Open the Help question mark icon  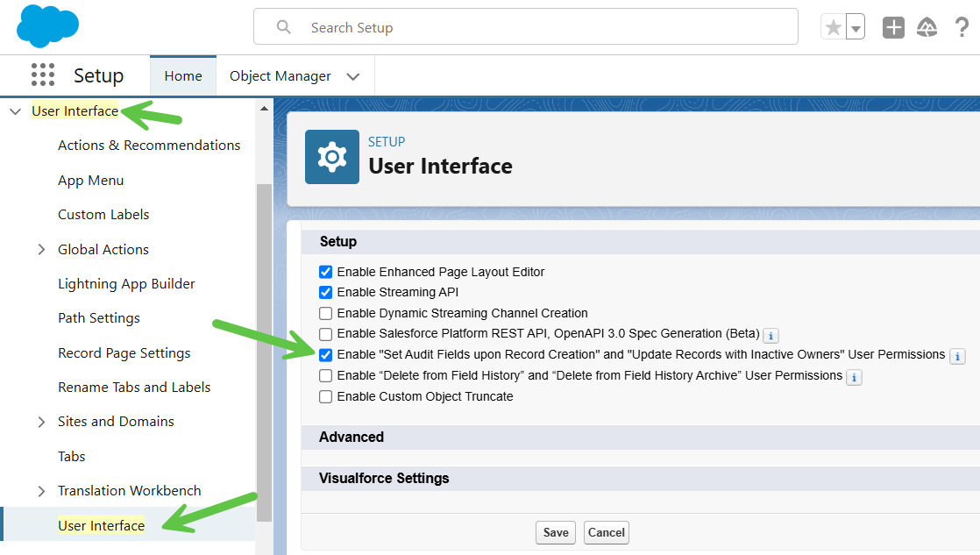pos(962,27)
